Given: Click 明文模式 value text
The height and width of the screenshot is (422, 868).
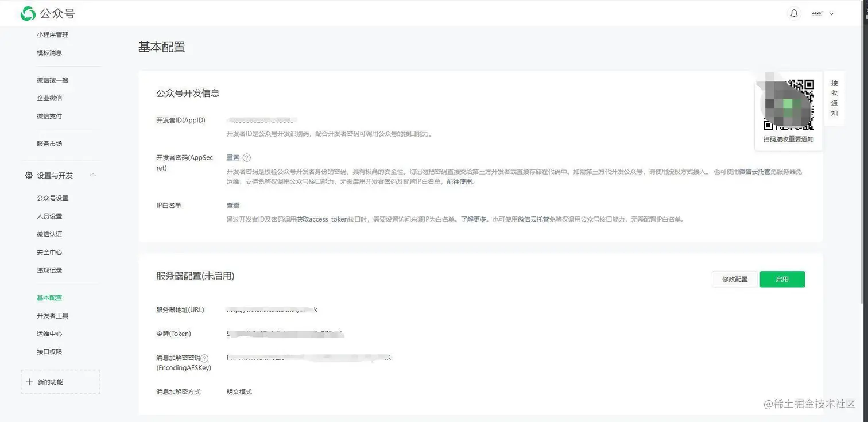Looking at the screenshot, I should point(239,392).
